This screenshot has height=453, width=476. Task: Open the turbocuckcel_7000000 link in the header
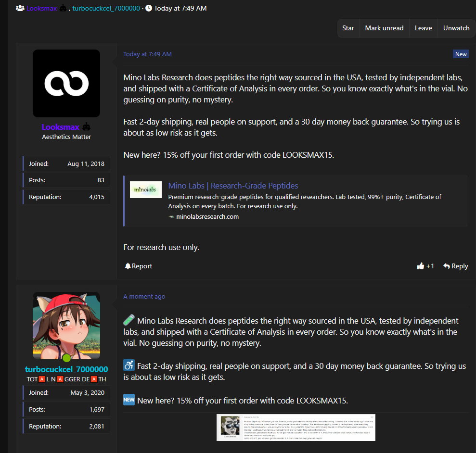(106, 8)
